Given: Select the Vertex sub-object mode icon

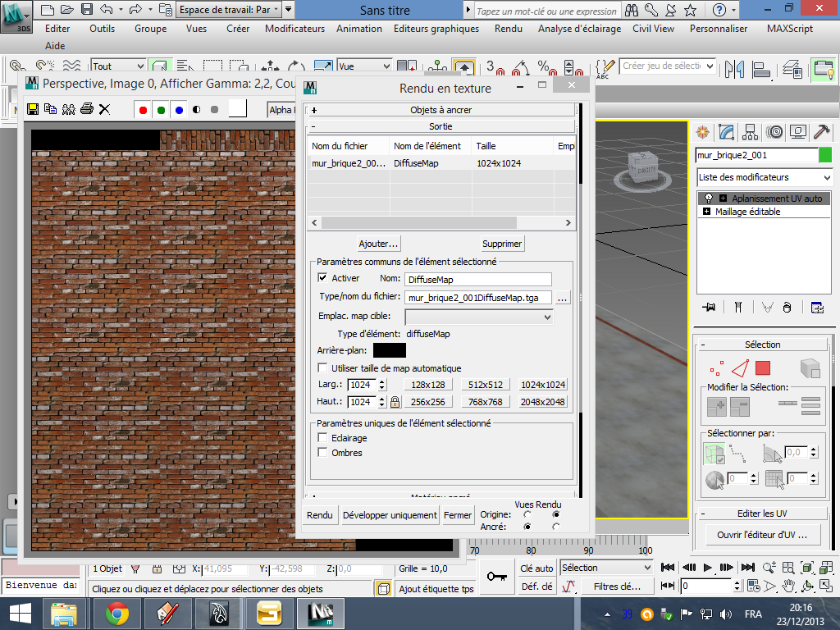Looking at the screenshot, I should 716,368.
